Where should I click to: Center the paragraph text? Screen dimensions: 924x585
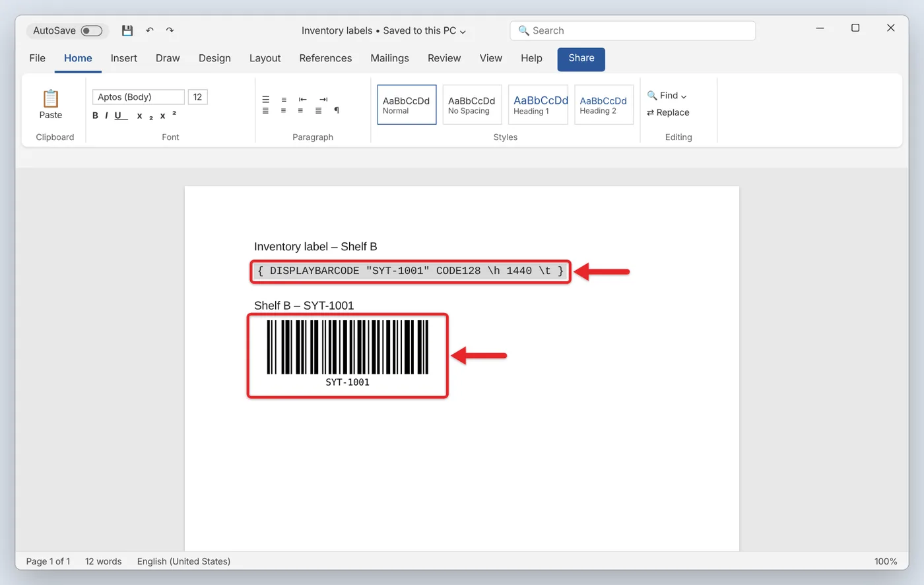tap(283, 111)
